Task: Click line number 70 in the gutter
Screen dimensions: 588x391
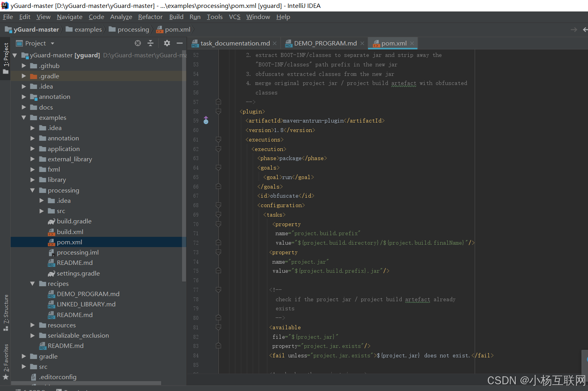Action: click(196, 224)
